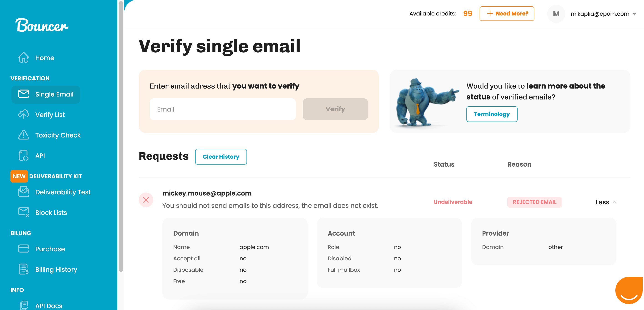The height and width of the screenshot is (310, 644).
Task: Expand the Terminology modal button
Action: click(492, 114)
